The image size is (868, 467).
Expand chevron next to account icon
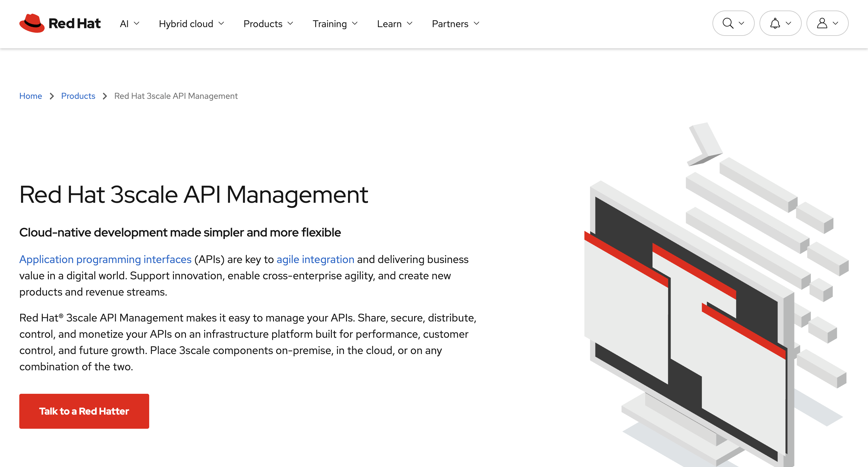click(835, 23)
